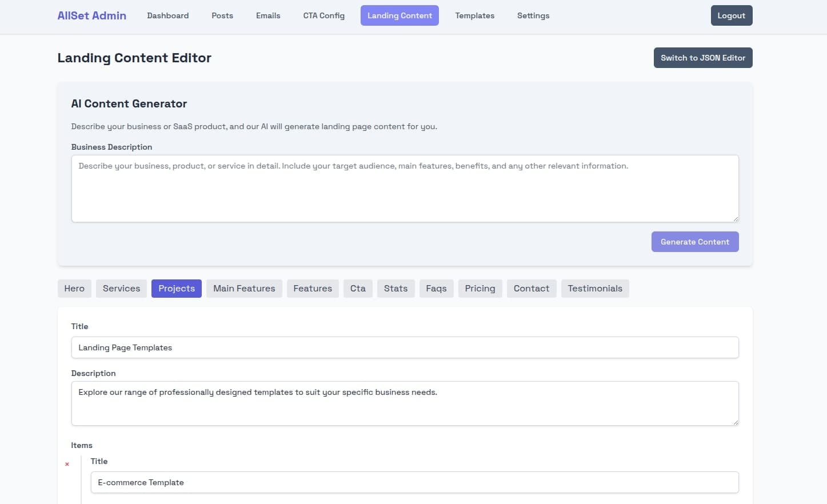This screenshot has height=504, width=827.
Task: Open the Faqs section tab
Action: tap(436, 288)
